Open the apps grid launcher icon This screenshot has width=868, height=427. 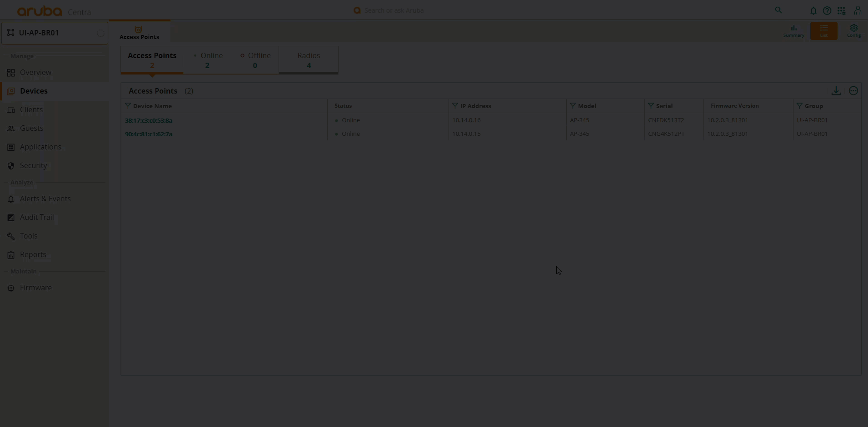842,10
